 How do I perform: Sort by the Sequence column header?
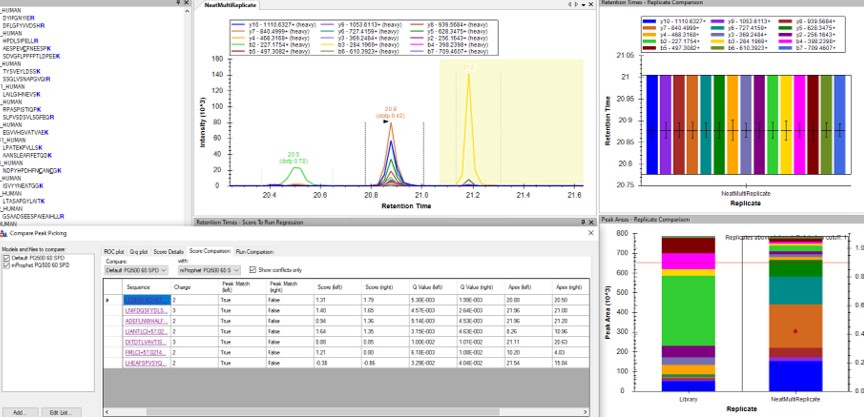point(146,286)
